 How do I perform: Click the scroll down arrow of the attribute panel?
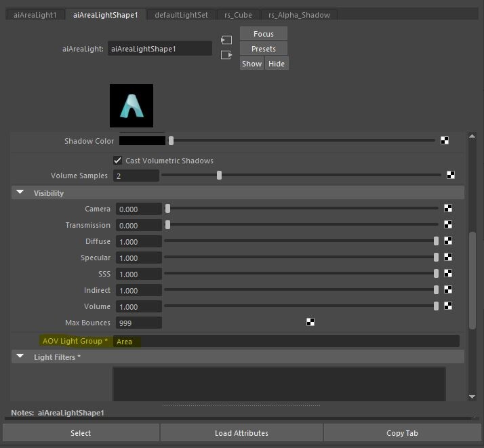(472, 396)
